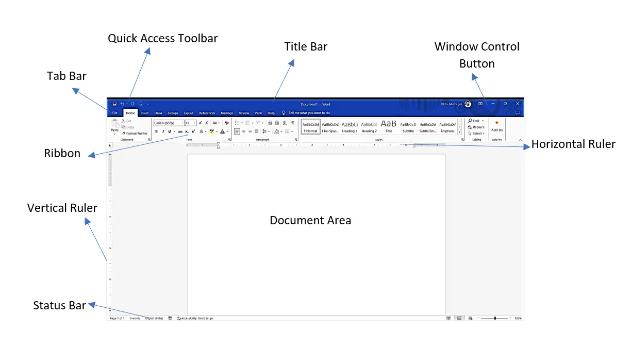Viewport: 632px width, 364px height.
Task: Toggle Italic formatting
Action: pyautogui.click(x=163, y=131)
